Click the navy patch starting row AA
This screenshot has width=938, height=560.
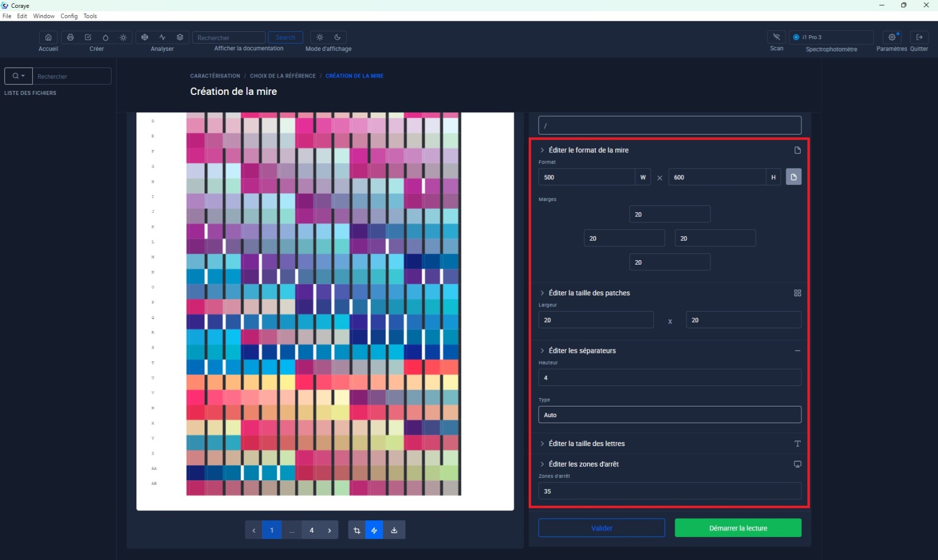195,472
